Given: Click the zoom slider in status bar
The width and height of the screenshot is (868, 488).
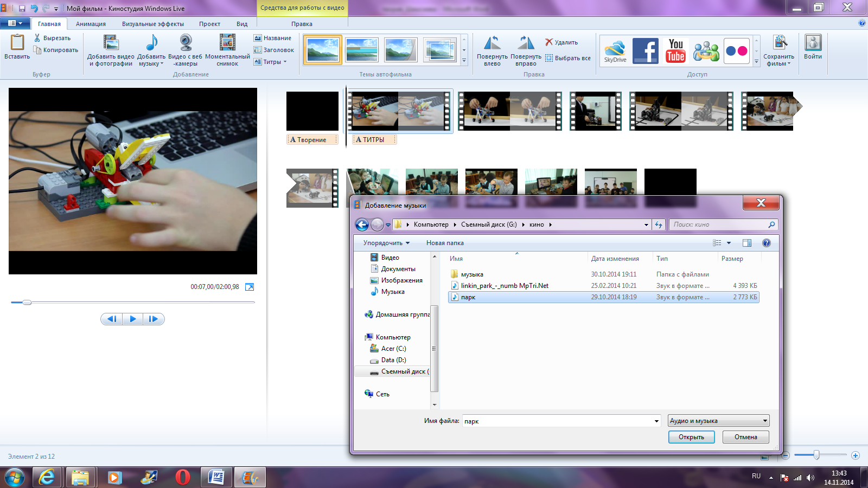Looking at the screenshot, I should click(816, 455).
